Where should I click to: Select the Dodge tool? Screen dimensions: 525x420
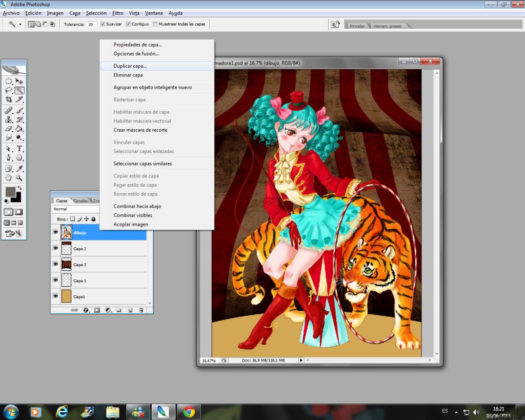click(19, 137)
